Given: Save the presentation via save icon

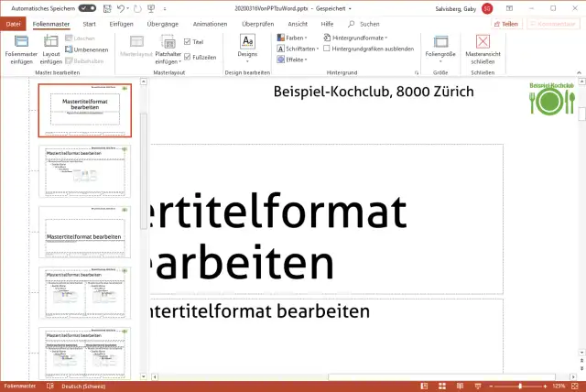Looking at the screenshot, I should pyautogui.click(x=106, y=8).
